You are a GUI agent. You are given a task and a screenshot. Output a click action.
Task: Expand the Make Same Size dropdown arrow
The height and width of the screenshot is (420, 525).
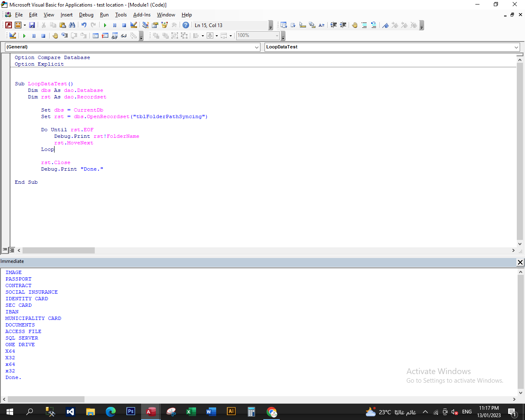point(231,36)
